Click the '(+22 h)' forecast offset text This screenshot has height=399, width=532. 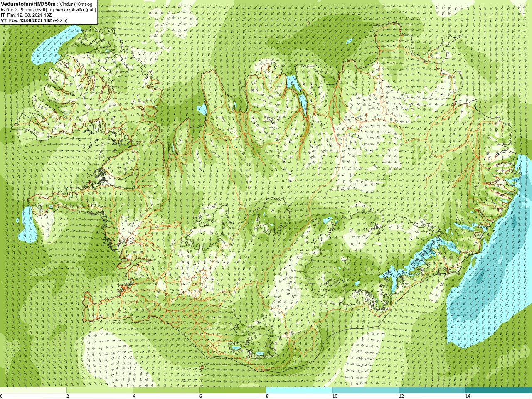click(60, 20)
